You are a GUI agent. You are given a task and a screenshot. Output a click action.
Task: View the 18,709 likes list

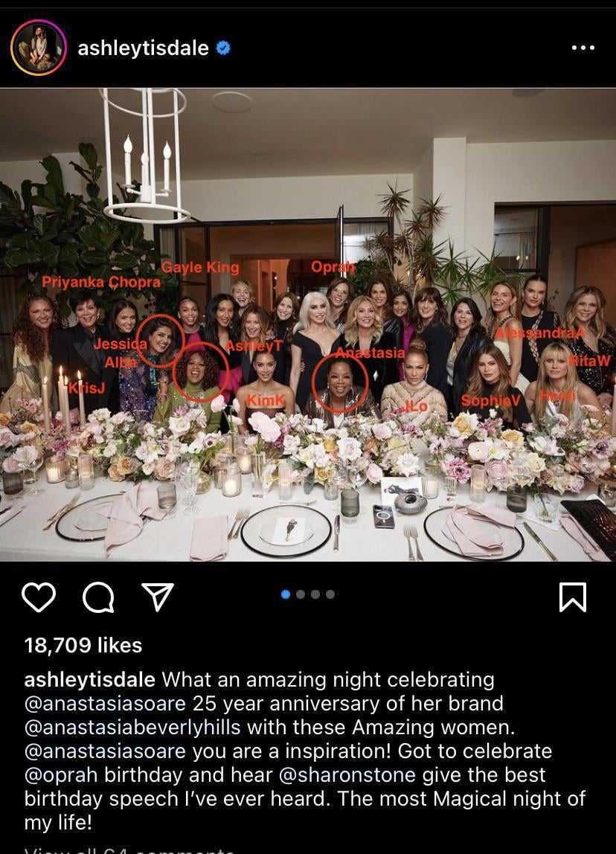click(83, 646)
